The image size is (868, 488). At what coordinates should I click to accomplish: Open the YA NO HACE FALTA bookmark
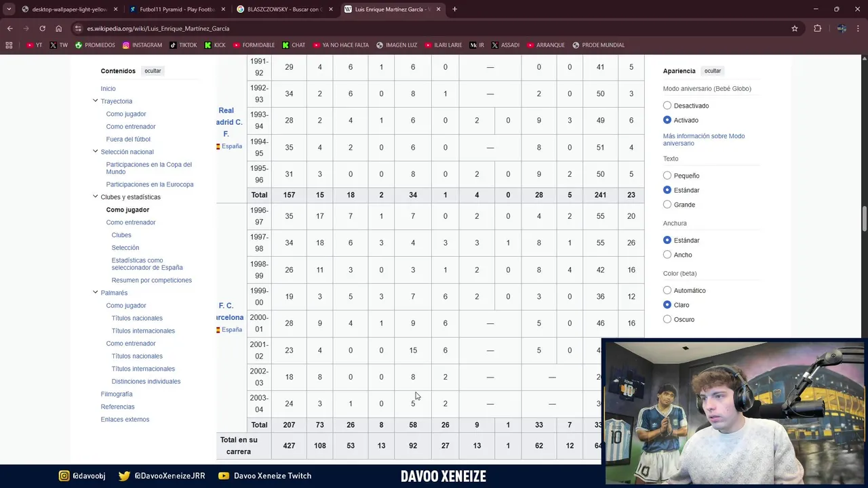(x=340, y=45)
